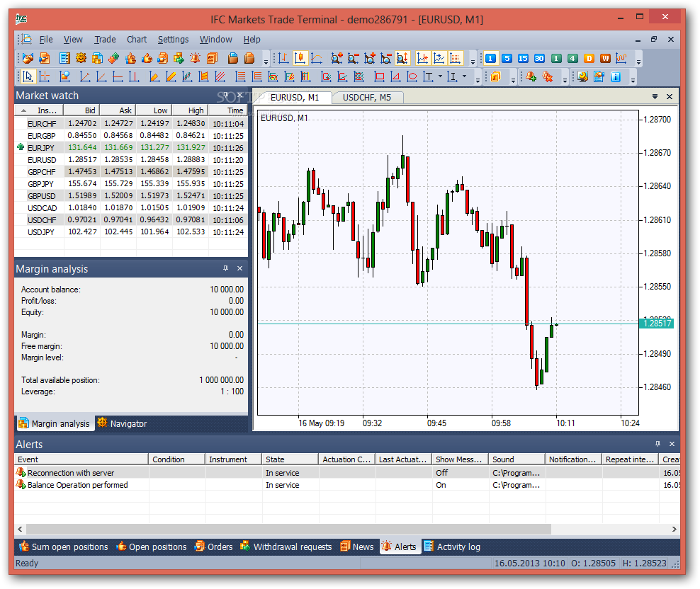
Task: Click the Market watch sort arrow header
Action: point(23,110)
